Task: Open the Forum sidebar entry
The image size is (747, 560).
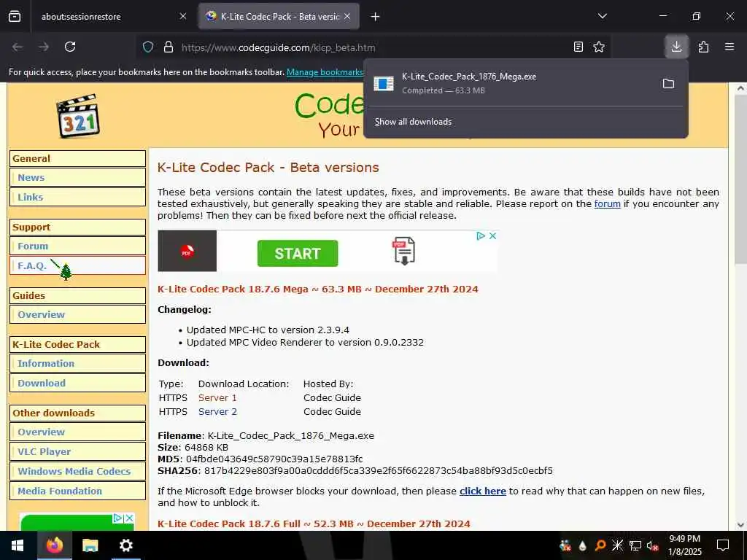Action: point(77,246)
